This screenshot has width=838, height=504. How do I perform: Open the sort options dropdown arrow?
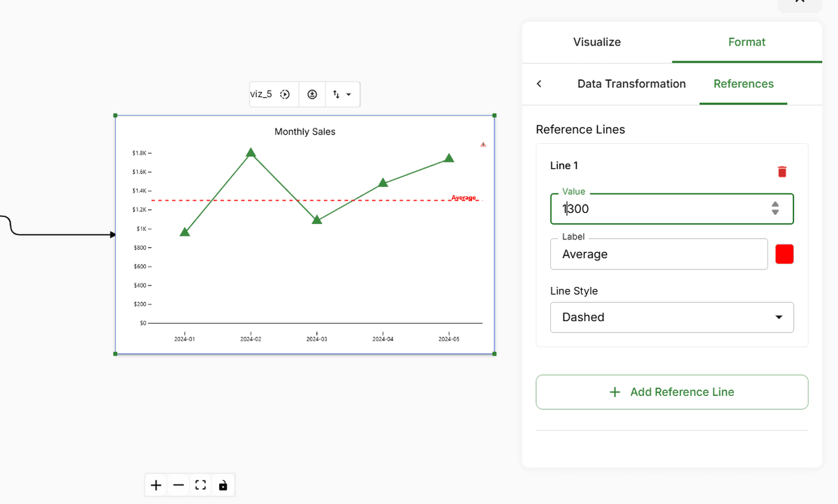coord(349,94)
